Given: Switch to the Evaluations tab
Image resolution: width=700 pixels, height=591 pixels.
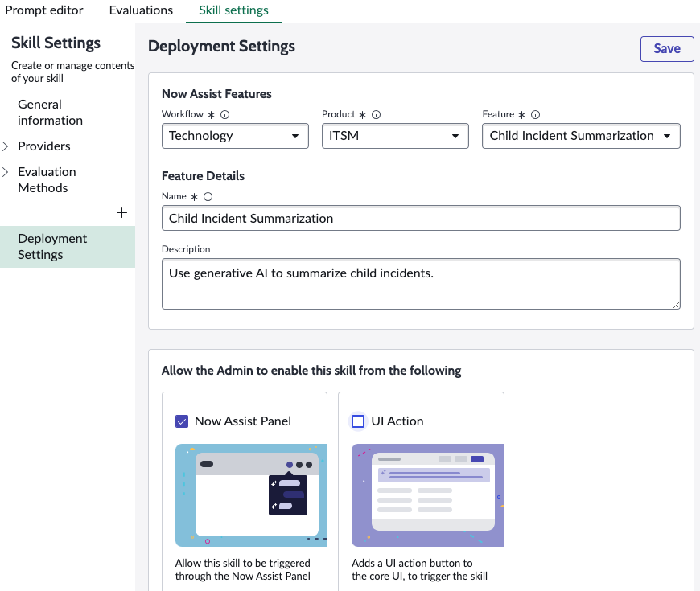Looking at the screenshot, I should [x=141, y=10].
